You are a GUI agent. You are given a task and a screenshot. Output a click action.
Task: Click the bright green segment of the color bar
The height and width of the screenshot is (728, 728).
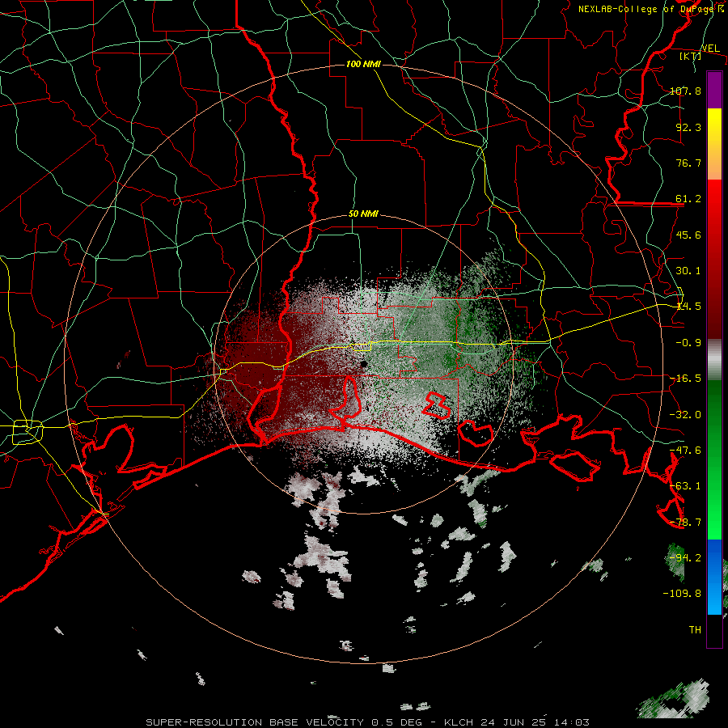714,459
